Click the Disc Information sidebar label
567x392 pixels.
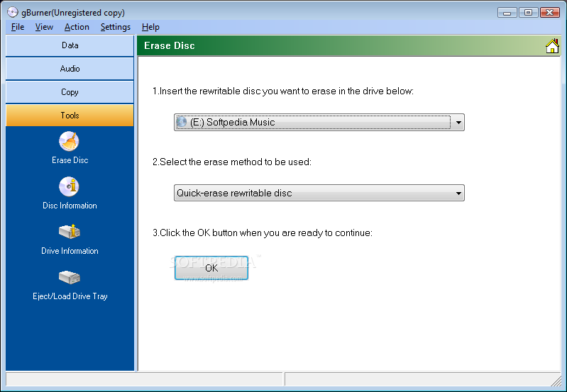coord(70,206)
